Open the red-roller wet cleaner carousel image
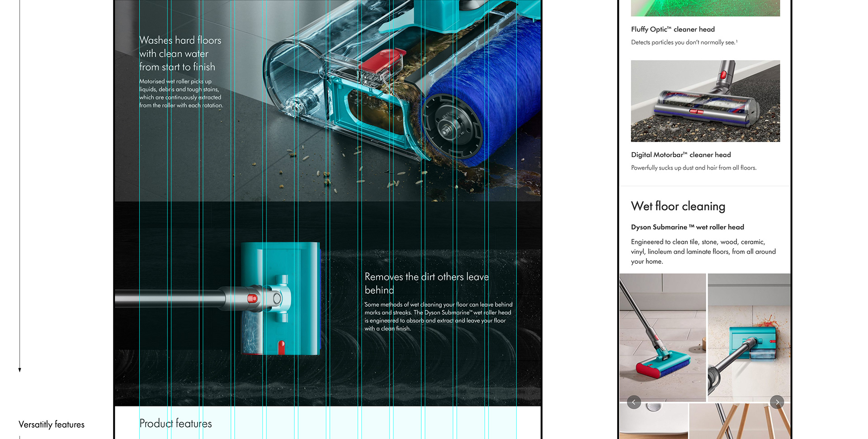The height and width of the screenshot is (439, 868). 663,337
